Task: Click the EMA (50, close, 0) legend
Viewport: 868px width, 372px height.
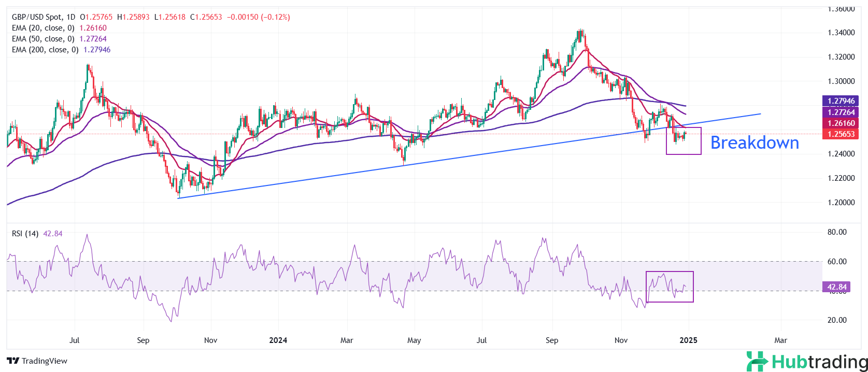Action: click(43, 39)
